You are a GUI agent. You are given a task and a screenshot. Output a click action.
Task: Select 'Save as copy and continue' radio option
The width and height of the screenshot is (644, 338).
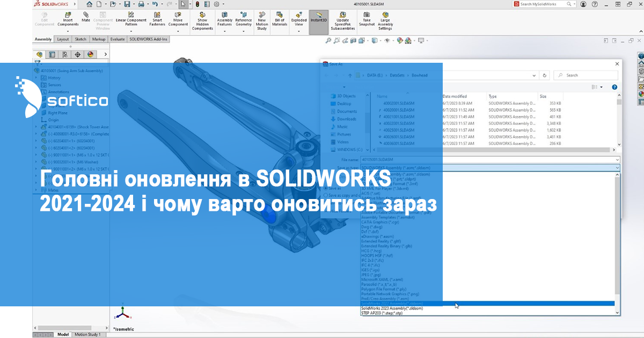326,195
